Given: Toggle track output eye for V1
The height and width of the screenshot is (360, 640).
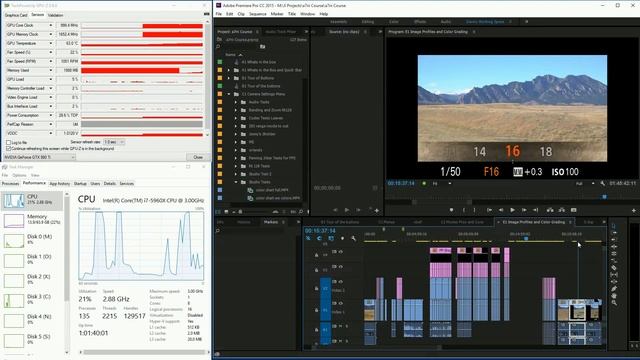Looking at the screenshot, I should [x=341, y=303].
